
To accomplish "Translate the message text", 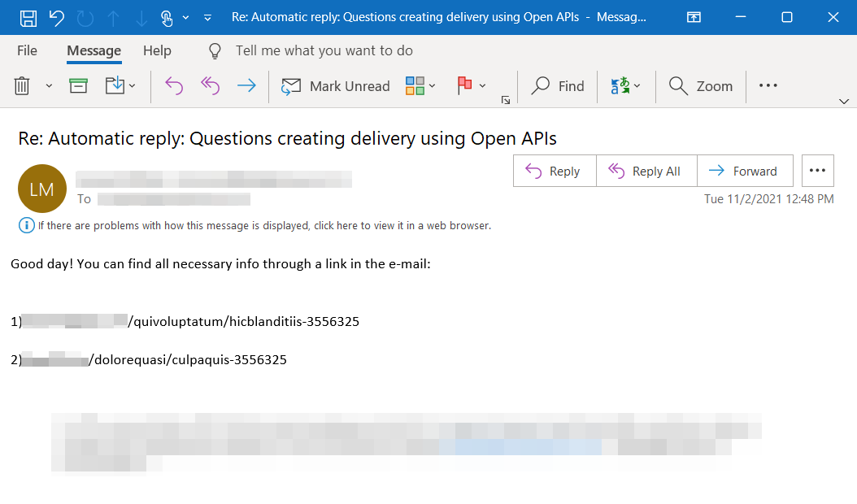I will [x=620, y=85].
